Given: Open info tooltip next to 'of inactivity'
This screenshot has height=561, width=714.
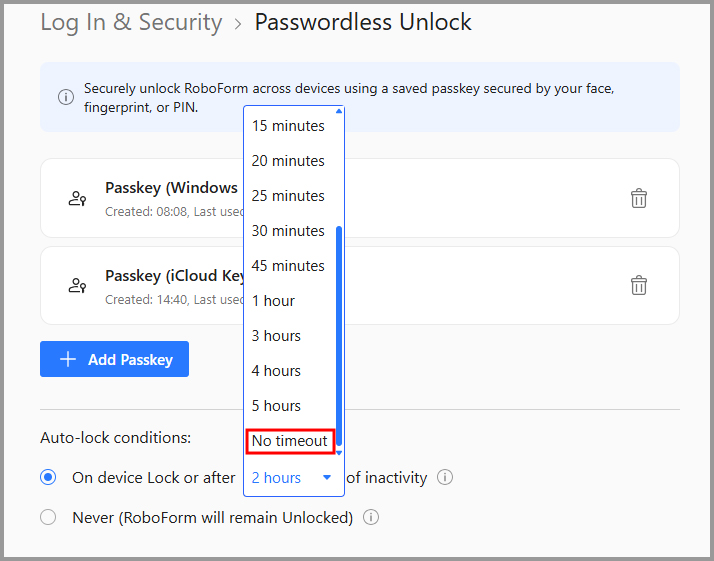Looking at the screenshot, I should (x=444, y=477).
